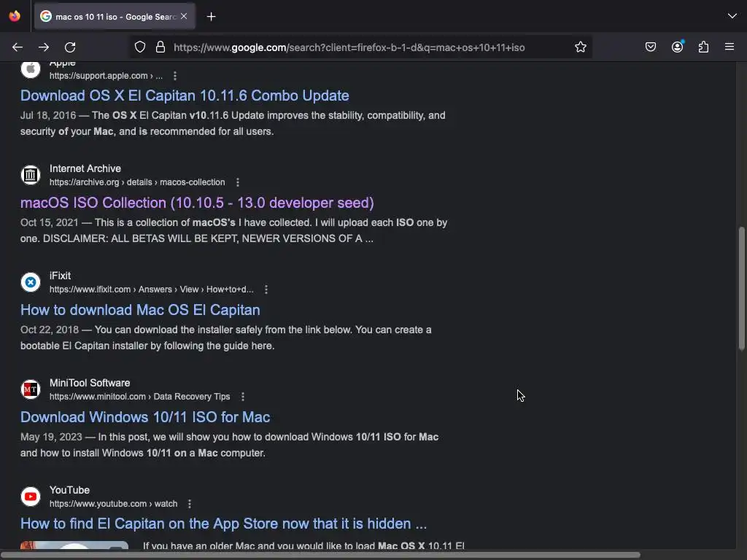List all tabs dropdown arrow
747x560 pixels.
tap(732, 16)
